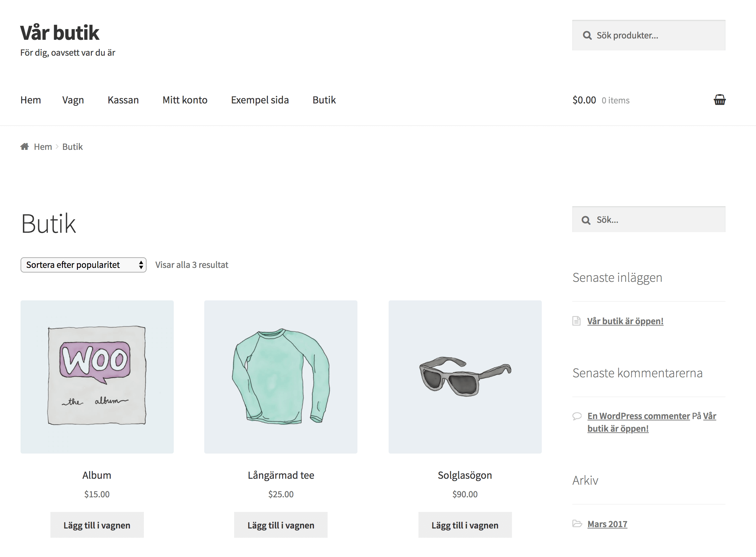Click the comment bubble icon in Senaste kommentarerna
756x557 pixels.
[x=577, y=416]
